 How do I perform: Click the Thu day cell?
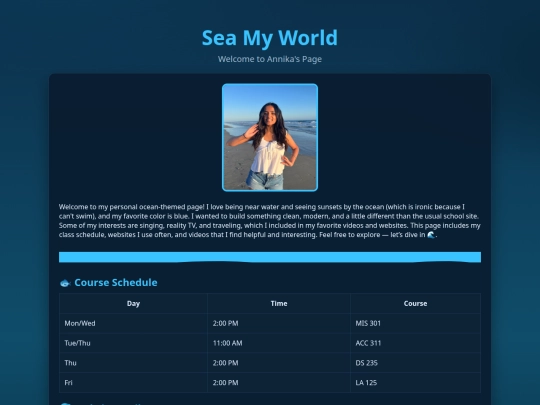coord(133,363)
